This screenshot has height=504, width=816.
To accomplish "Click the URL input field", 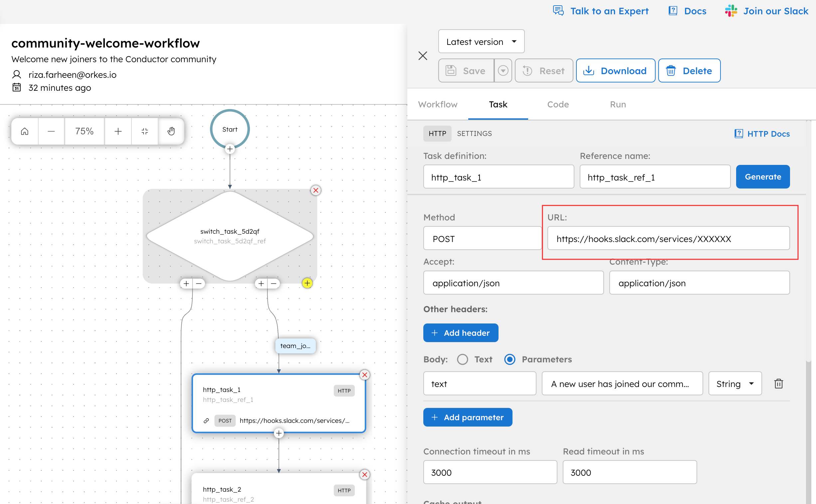I will pyautogui.click(x=668, y=239).
